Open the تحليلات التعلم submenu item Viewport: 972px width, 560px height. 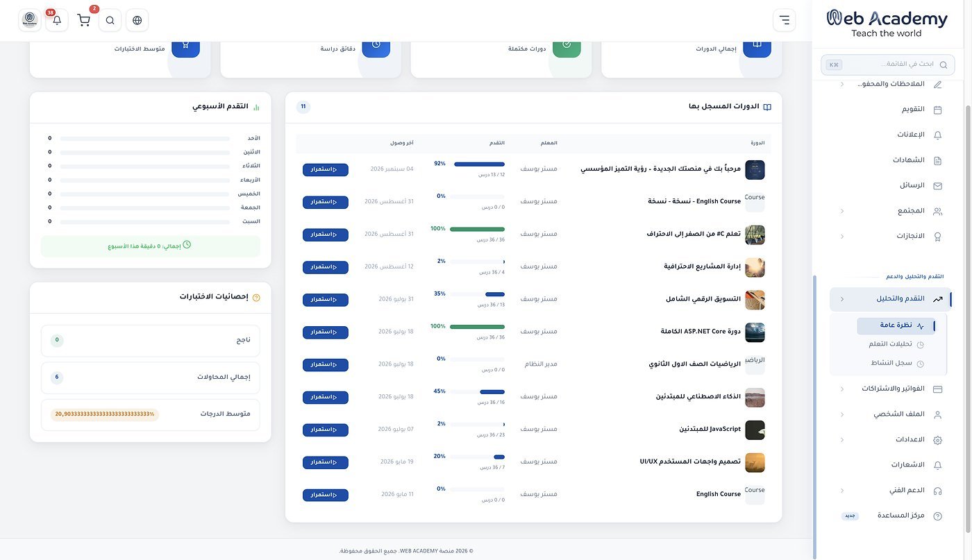tap(896, 344)
